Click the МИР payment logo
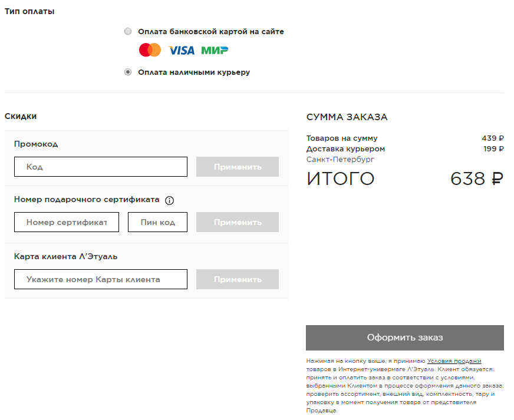 [215, 51]
